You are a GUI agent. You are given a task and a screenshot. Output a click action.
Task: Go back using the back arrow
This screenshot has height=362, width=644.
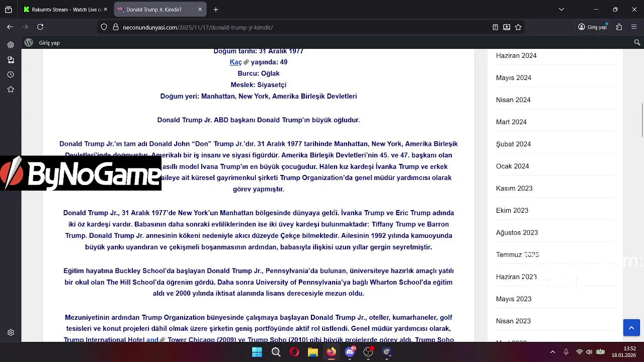coord(10,27)
